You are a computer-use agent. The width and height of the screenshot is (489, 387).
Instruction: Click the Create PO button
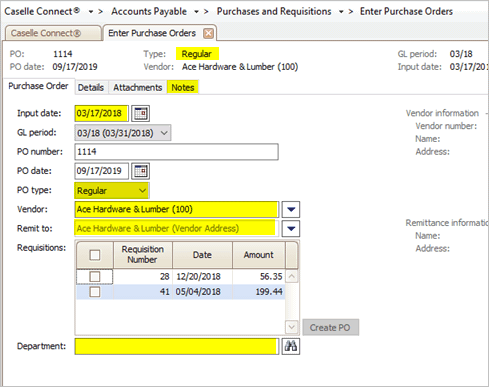click(x=330, y=327)
